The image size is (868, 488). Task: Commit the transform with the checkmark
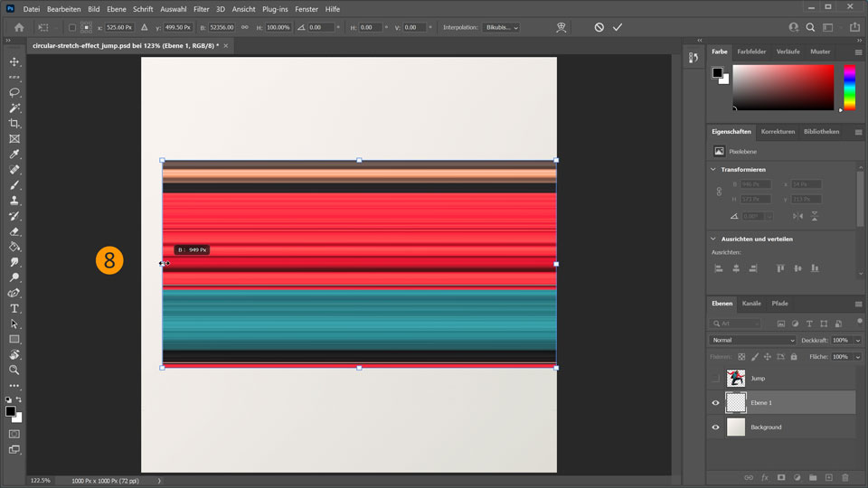click(618, 28)
